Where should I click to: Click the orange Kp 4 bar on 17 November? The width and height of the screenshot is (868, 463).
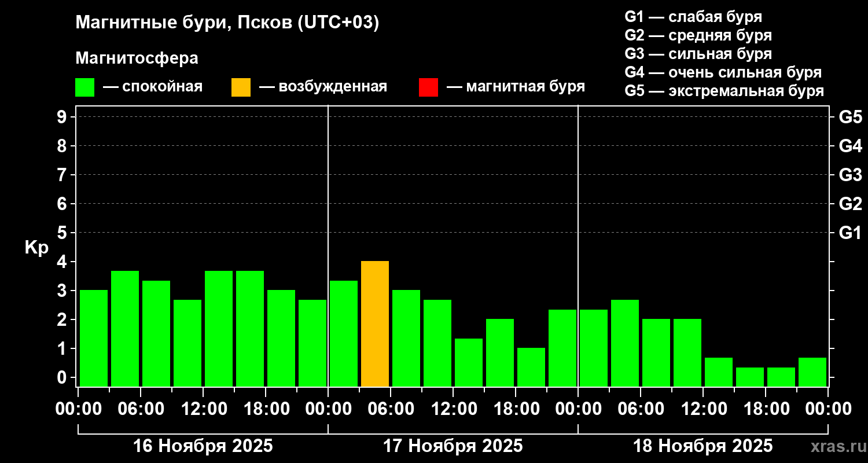tap(375, 324)
